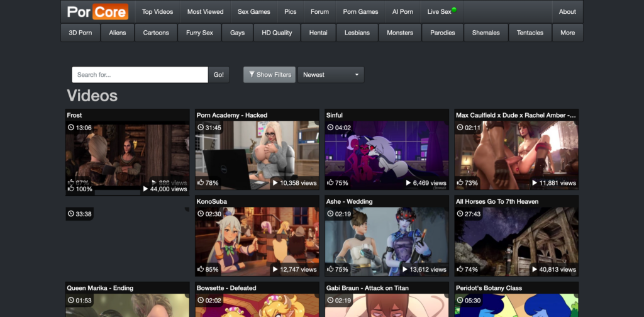Viewport: 644px width, 317px height.
Task: Click the clock icon next to 31:45
Action: pos(201,128)
